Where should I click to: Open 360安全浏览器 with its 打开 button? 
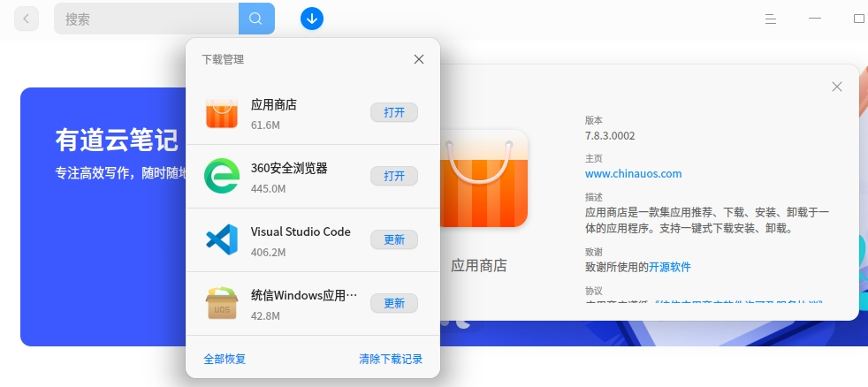point(394,176)
